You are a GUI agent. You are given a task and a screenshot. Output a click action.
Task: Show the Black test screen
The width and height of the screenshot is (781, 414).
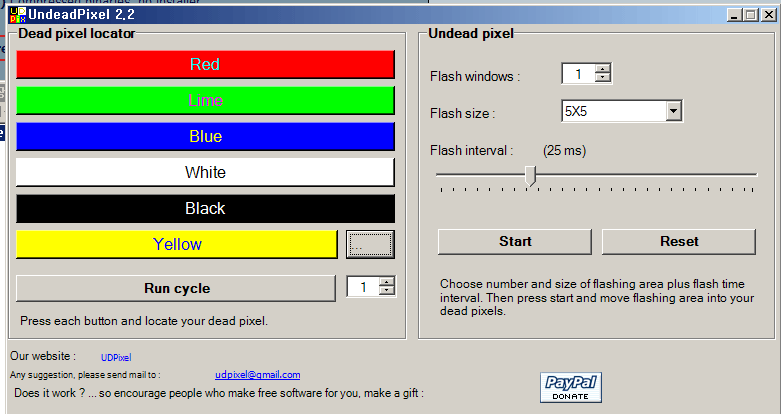click(x=205, y=208)
